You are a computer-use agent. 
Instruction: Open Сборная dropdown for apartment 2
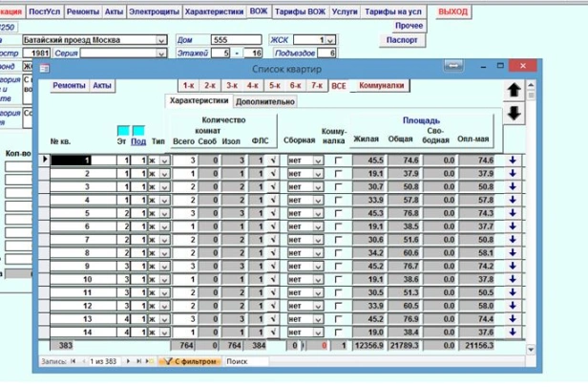point(318,174)
